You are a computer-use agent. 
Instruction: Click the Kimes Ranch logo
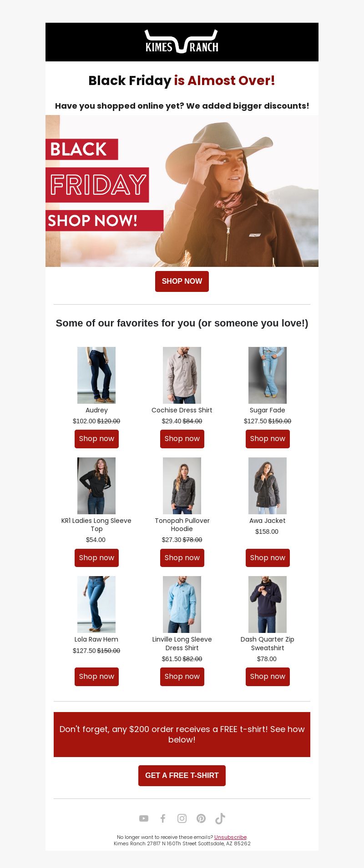pos(182,42)
